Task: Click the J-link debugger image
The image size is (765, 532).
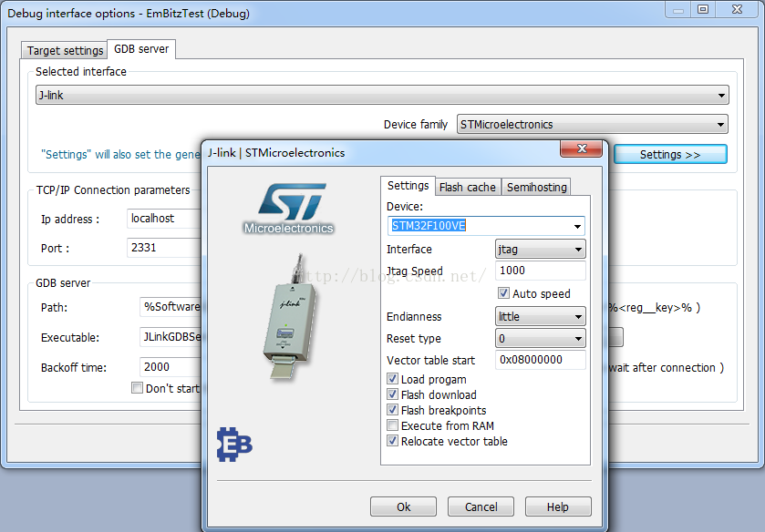Action: click(x=290, y=316)
